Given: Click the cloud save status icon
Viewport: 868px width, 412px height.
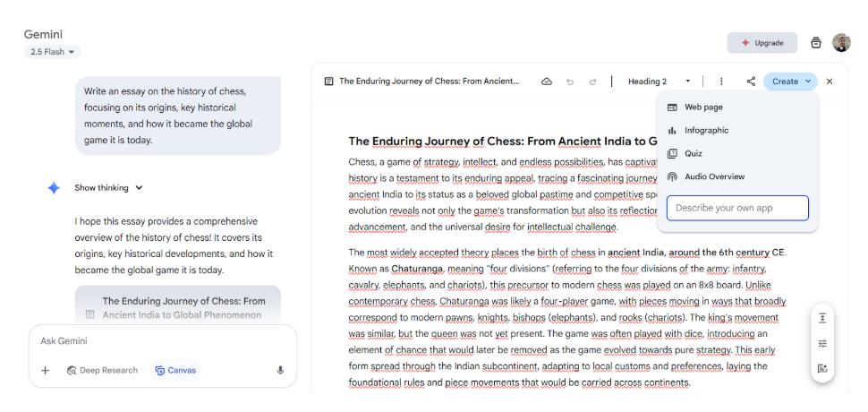Looking at the screenshot, I should coord(547,82).
